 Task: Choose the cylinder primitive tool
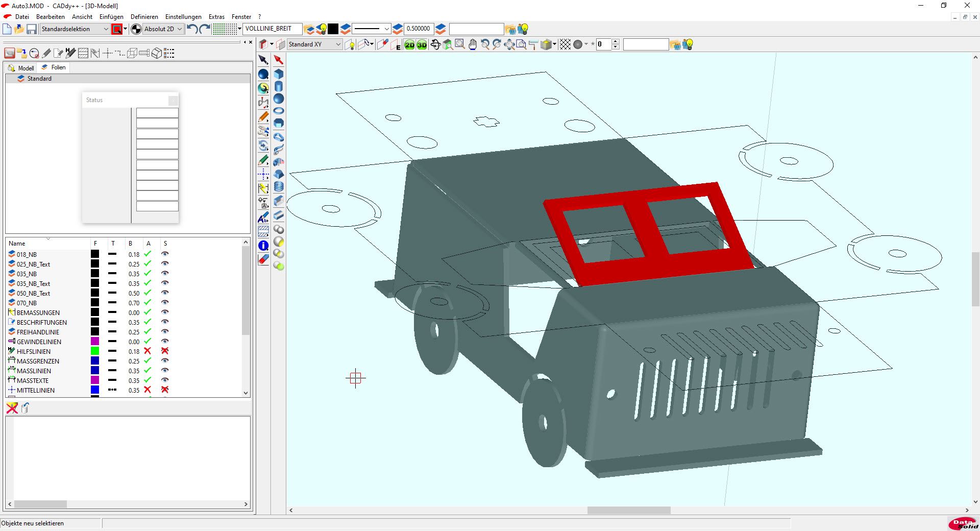click(279, 86)
